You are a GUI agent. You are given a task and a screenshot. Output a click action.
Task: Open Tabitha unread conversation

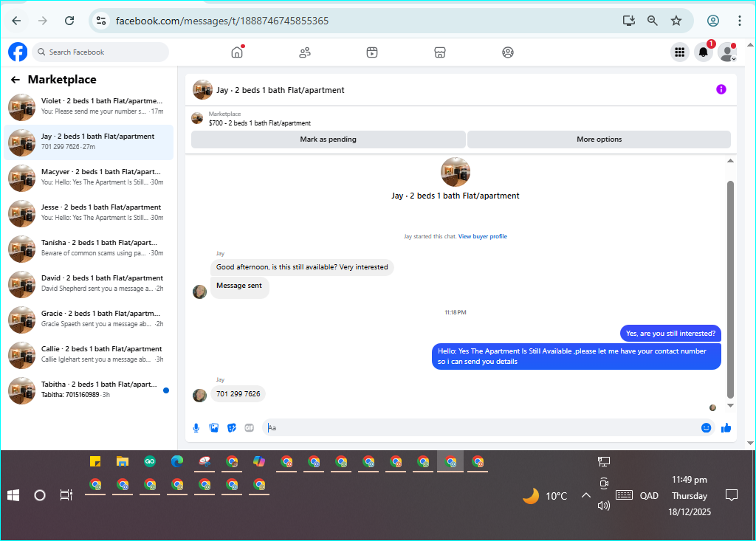coord(89,390)
